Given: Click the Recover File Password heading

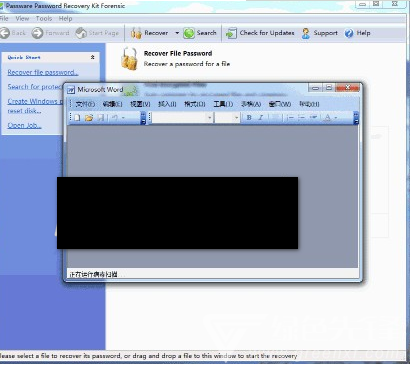Looking at the screenshot, I should pos(178,53).
